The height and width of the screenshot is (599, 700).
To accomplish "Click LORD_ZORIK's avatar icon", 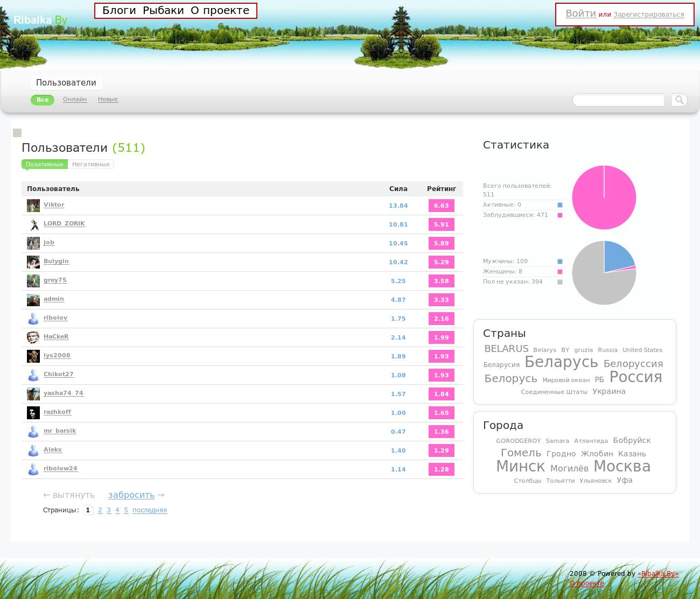I will click(33, 224).
